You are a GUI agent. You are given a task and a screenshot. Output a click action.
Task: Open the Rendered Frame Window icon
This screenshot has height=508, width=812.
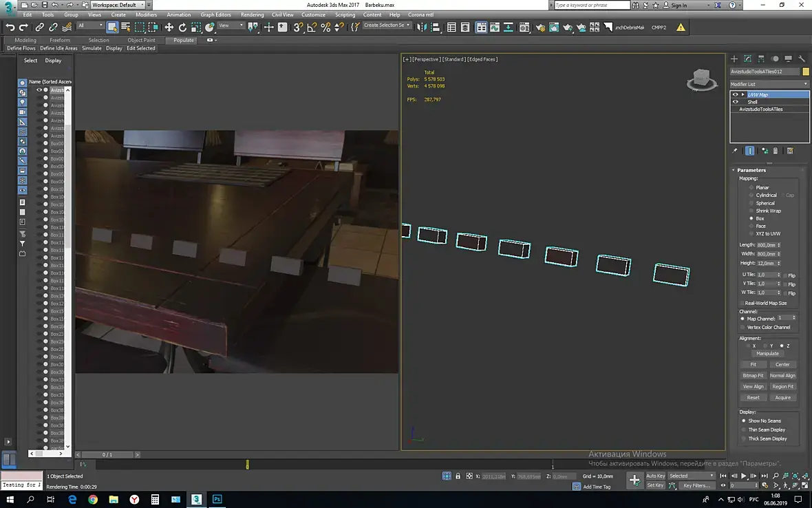tap(553, 28)
